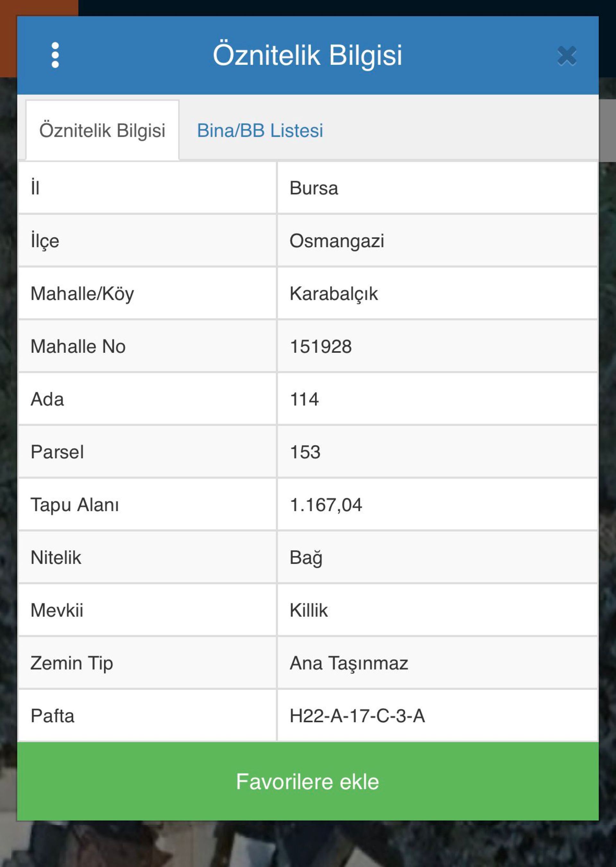Click the Bursa province value
The width and height of the screenshot is (616, 867).
(314, 188)
